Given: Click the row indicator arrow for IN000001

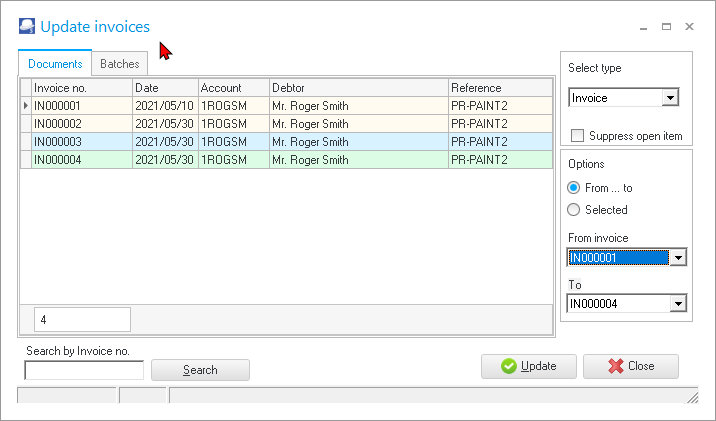Looking at the screenshot, I should pos(26,106).
